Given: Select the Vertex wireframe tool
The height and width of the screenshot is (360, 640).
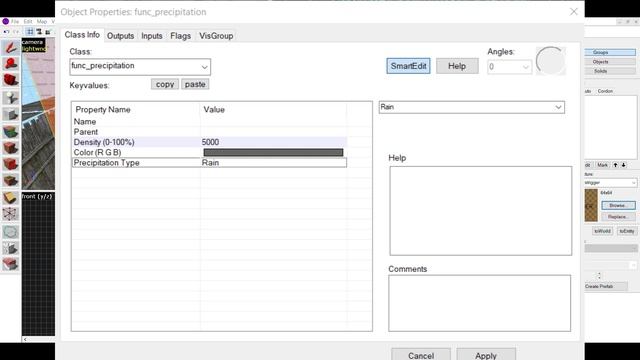Looking at the screenshot, I should [x=10, y=214].
